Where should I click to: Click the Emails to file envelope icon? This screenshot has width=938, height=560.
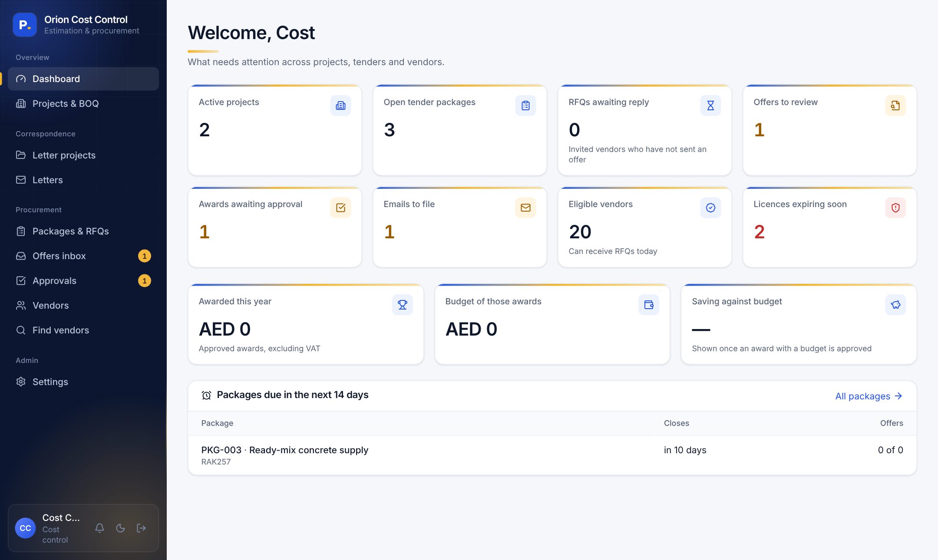click(x=525, y=208)
